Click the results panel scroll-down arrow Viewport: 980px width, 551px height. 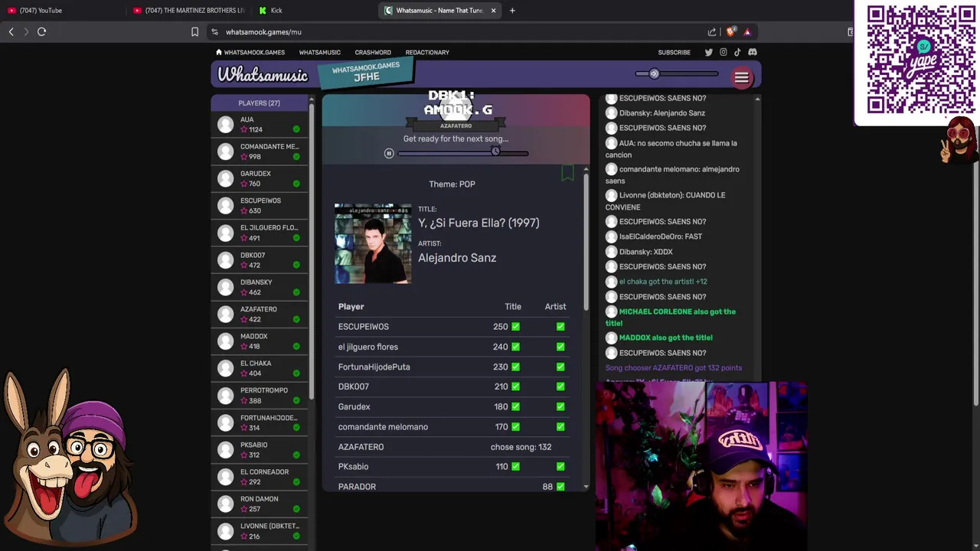[586, 487]
